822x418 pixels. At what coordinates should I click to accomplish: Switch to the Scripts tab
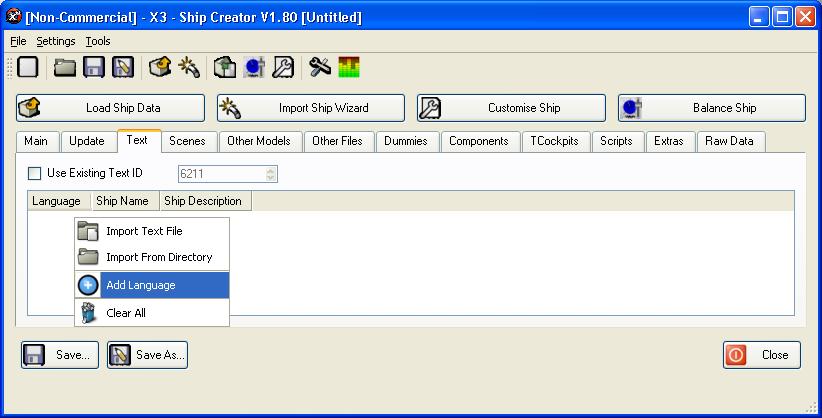point(616,141)
